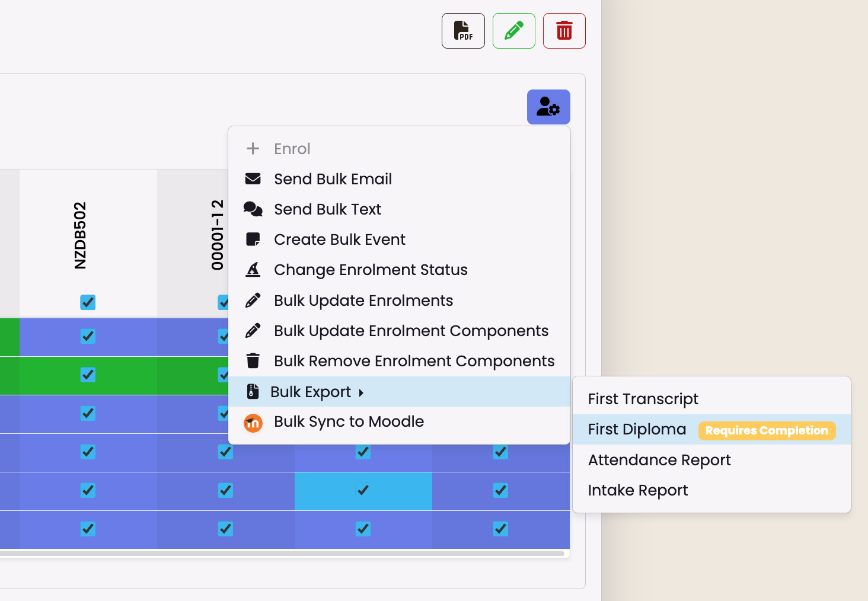The width and height of the screenshot is (868, 601).
Task: Export First Transcript
Action: pyautogui.click(x=711, y=399)
